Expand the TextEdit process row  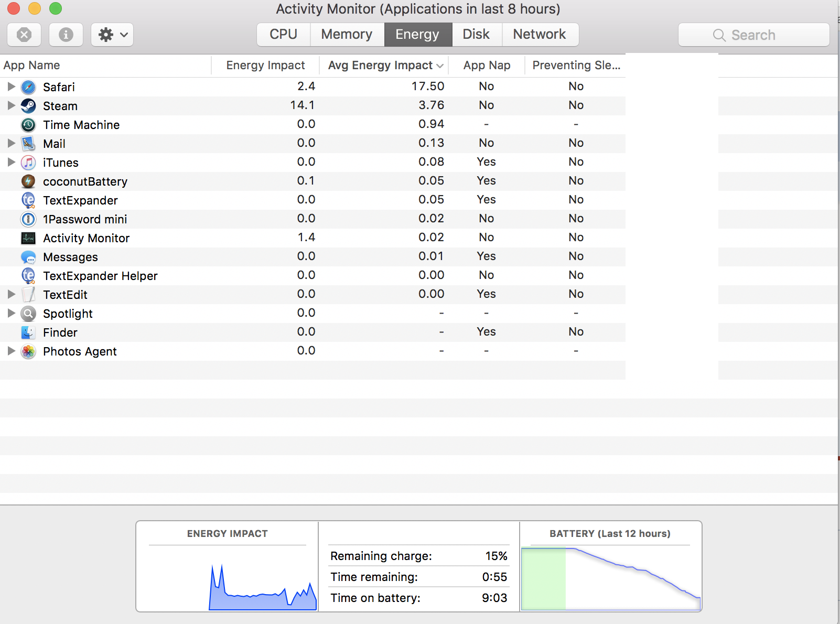tap(11, 294)
